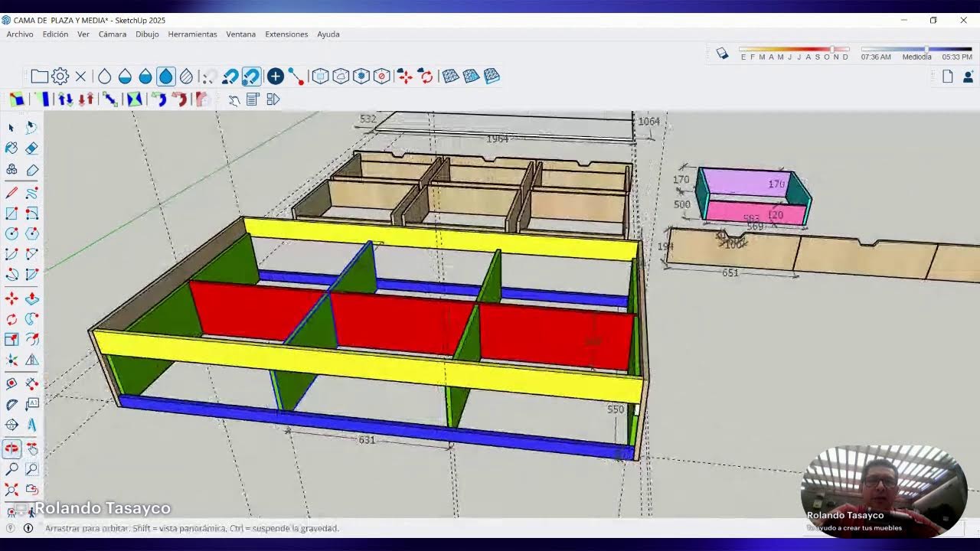Open the gear settings icon in the toolbar
This screenshot has width=980, height=551.
click(60, 77)
